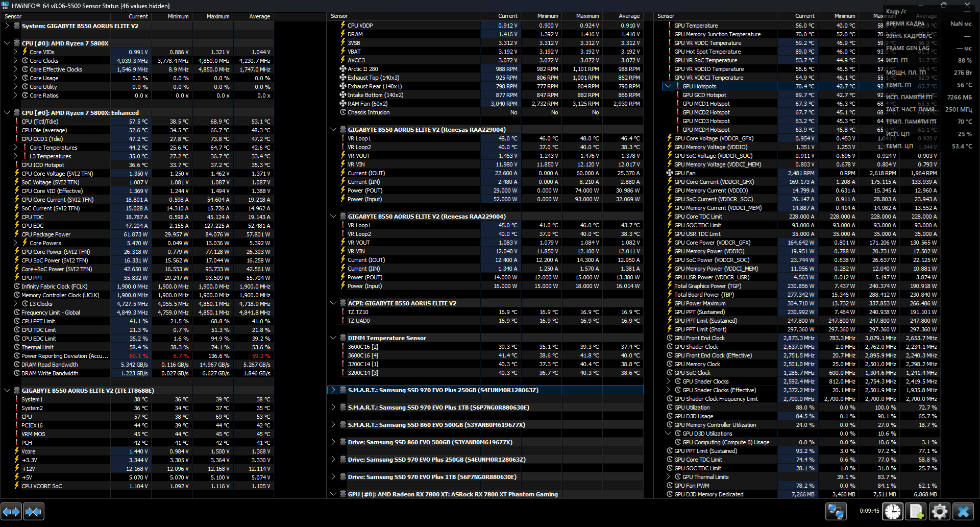Click the circle icon beside Thermal Limit
This screenshot has width=980, height=527.
click(17, 347)
